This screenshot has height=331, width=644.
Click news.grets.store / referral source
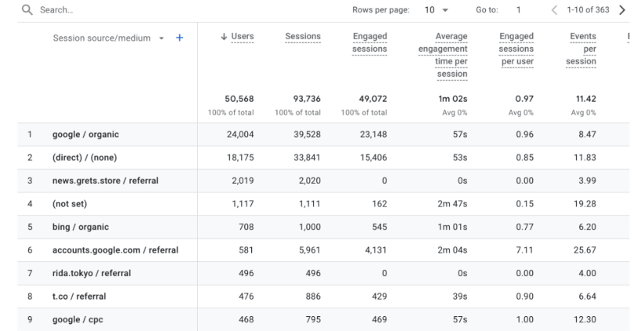(106, 181)
